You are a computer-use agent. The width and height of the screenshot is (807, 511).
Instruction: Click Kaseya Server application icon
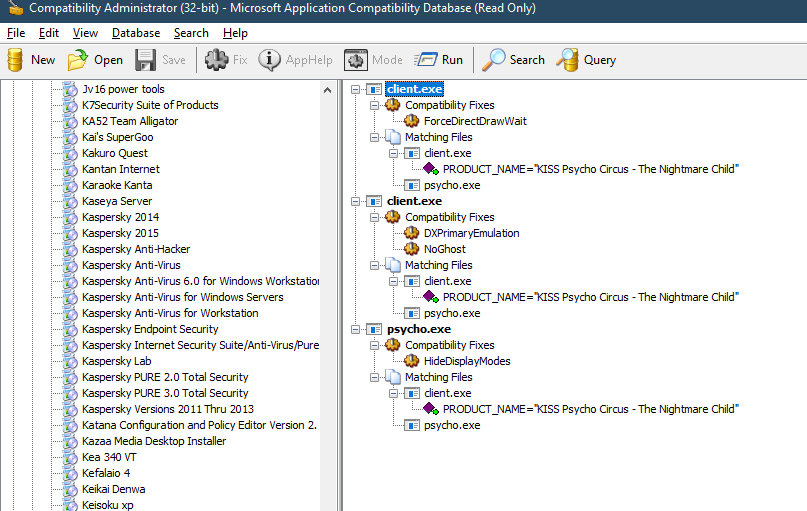pyautogui.click(x=70, y=201)
